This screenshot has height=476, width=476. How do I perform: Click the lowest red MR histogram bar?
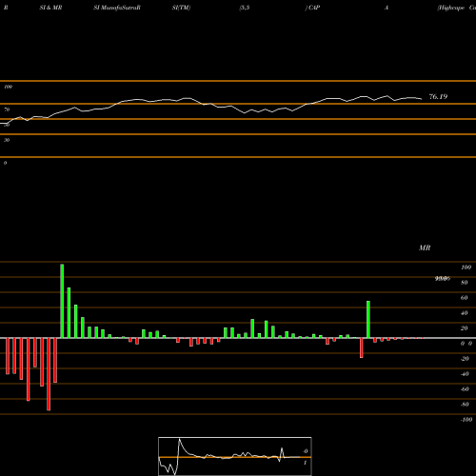pos(49,374)
